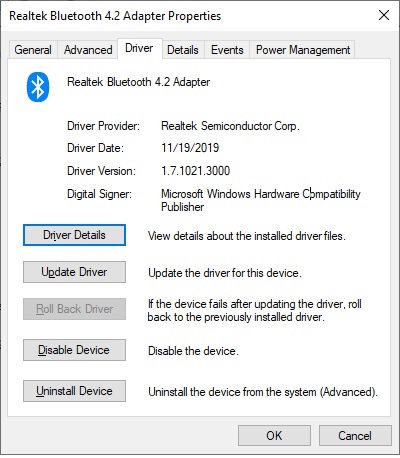Click the greyed-out Roll Back Driver button
Viewport: 400px width, 458px height.
74,309
